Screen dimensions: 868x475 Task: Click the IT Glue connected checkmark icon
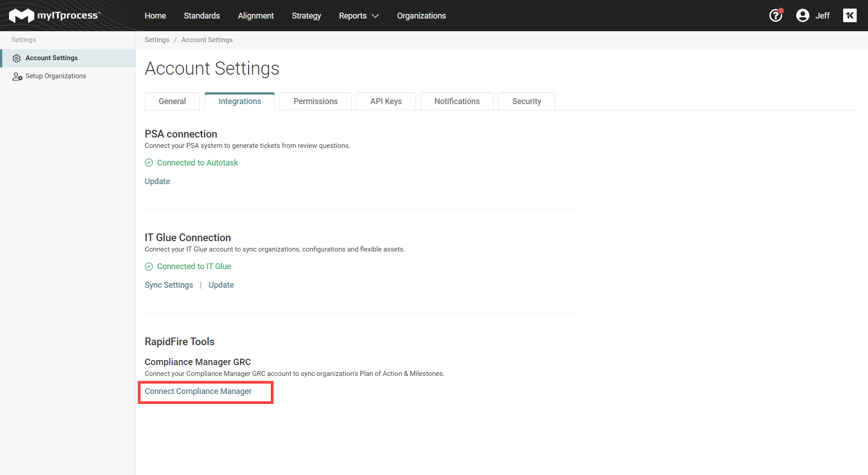(149, 266)
